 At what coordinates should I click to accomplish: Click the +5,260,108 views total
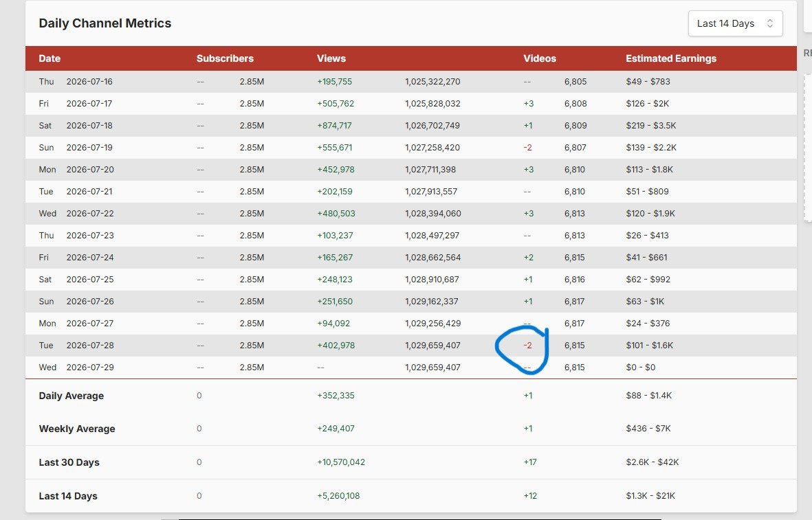pos(338,496)
